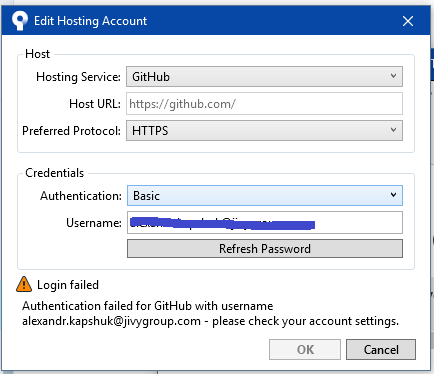The image size is (444, 387).
Task: Click the Refresh Password button
Action: [x=265, y=249]
